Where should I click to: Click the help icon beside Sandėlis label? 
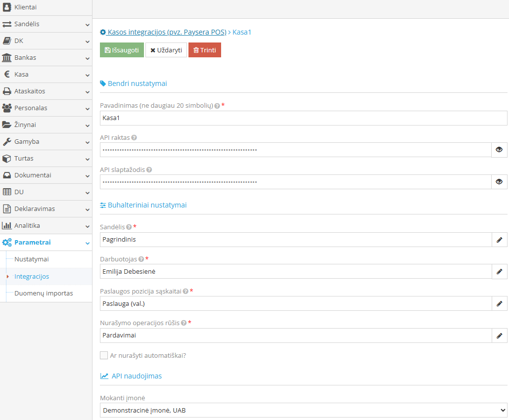[129, 227]
